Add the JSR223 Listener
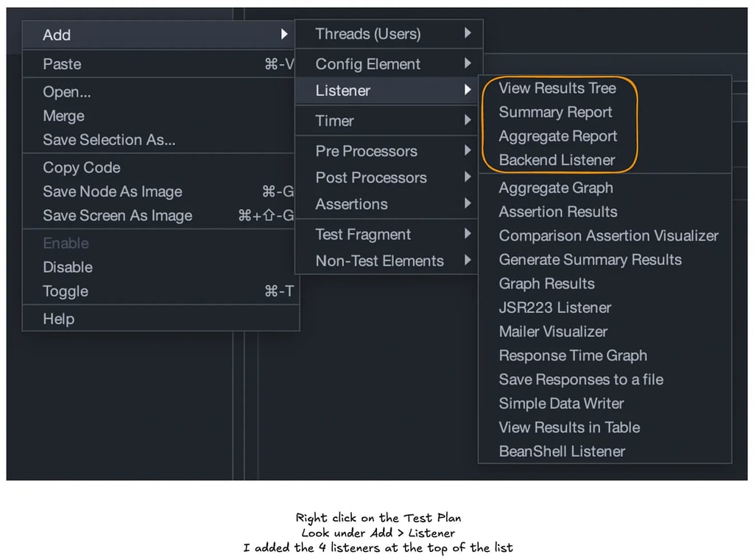The height and width of the screenshot is (560, 754). (x=555, y=308)
